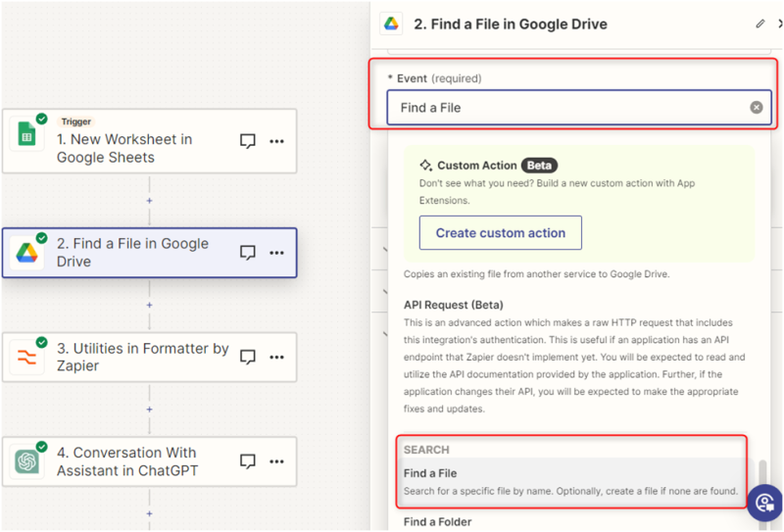Screen dimensions: 784x532
Task: Click pencil icon to rename step
Action: 760,24
